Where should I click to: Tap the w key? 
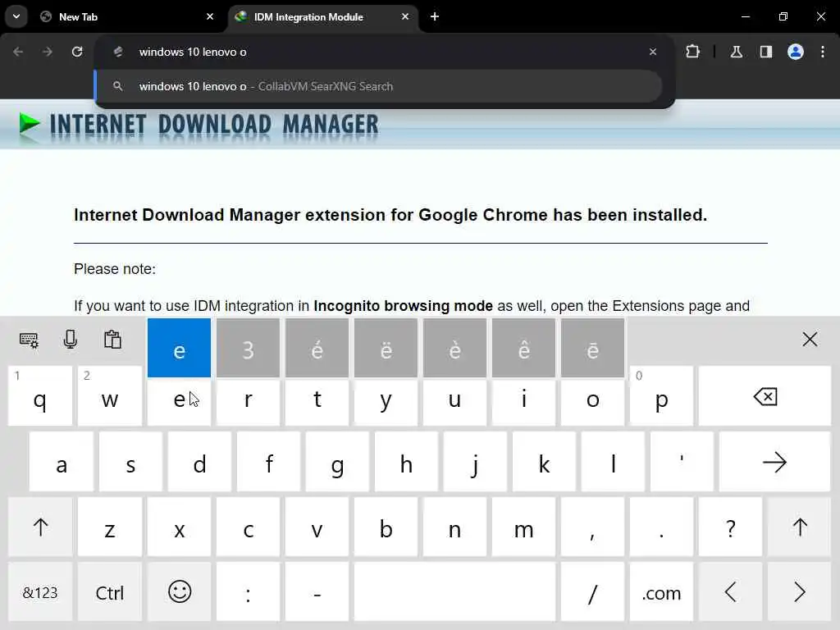pos(110,396)
